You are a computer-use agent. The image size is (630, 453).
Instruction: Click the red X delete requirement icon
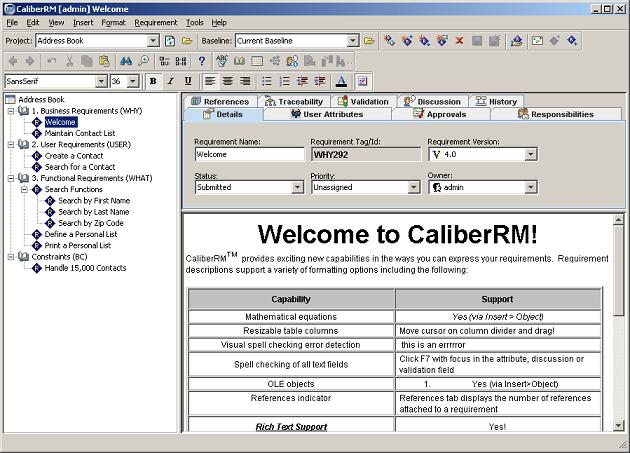(459, 41)
